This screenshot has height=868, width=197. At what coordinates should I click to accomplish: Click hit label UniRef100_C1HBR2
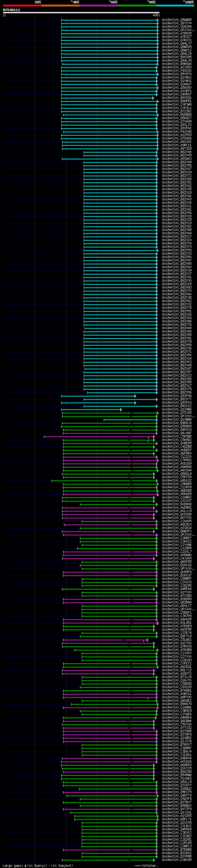(x=177, y=497)
